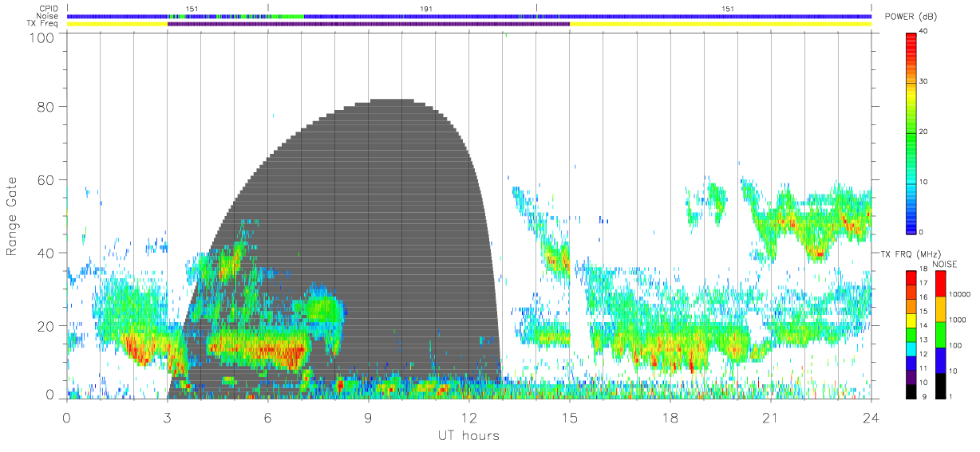
Task: Click the POWER (dB) color bar
Action: tap(911, 132)
